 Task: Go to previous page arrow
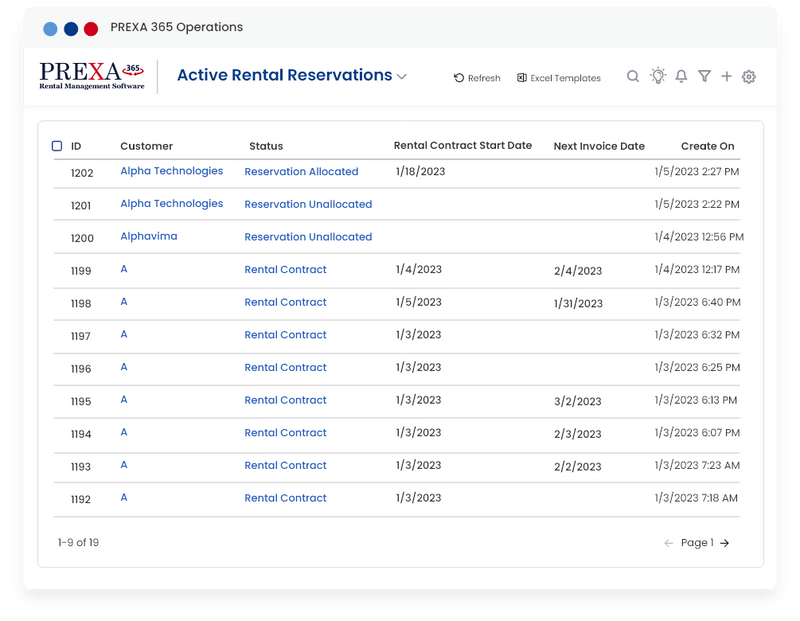pyautogui.click(x=668, y=543)
